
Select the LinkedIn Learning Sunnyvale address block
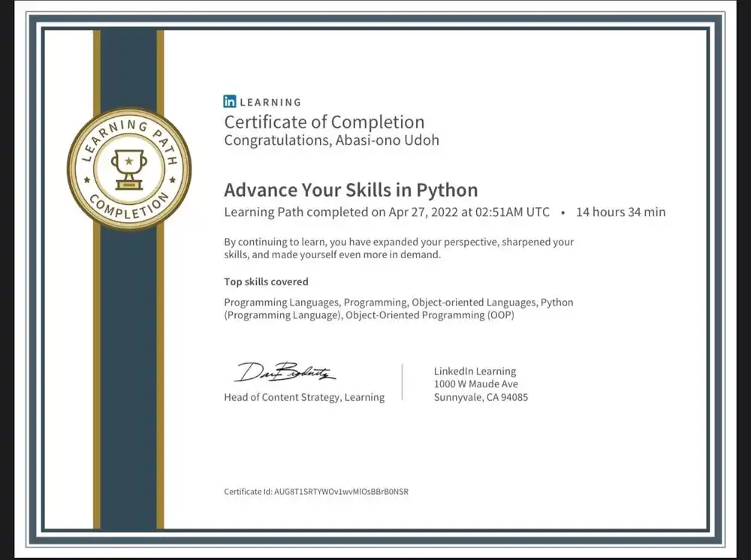point(481,384)
